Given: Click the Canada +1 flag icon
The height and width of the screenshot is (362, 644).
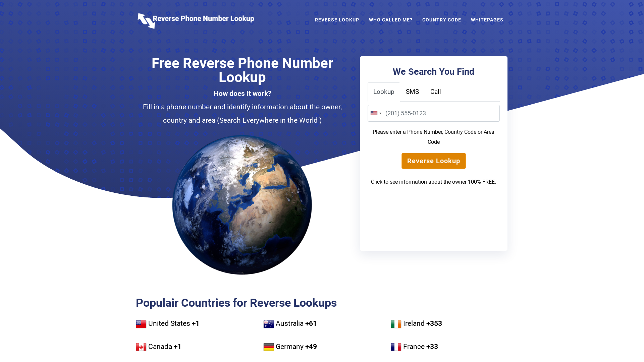Looking at the screenshot, I should point(141,347).
